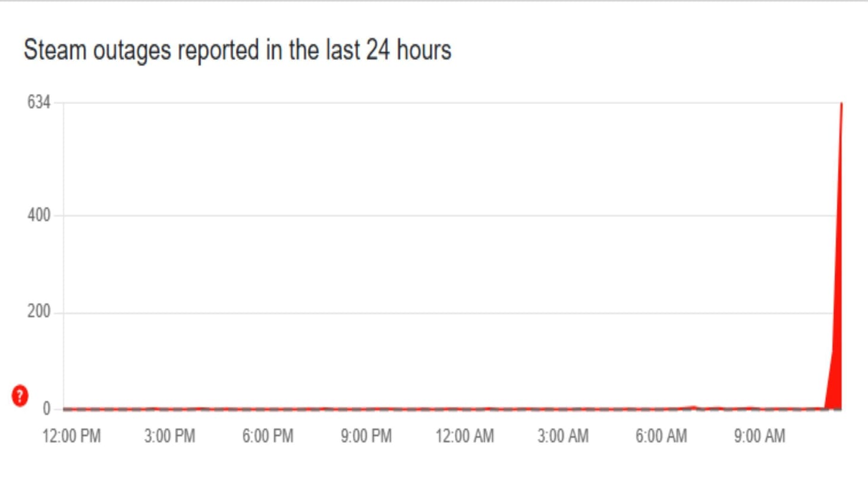The width and height of the screenshot is (868, 488).
Task: Click the peak of the red outage spike
Action: (x=841, y=105)
